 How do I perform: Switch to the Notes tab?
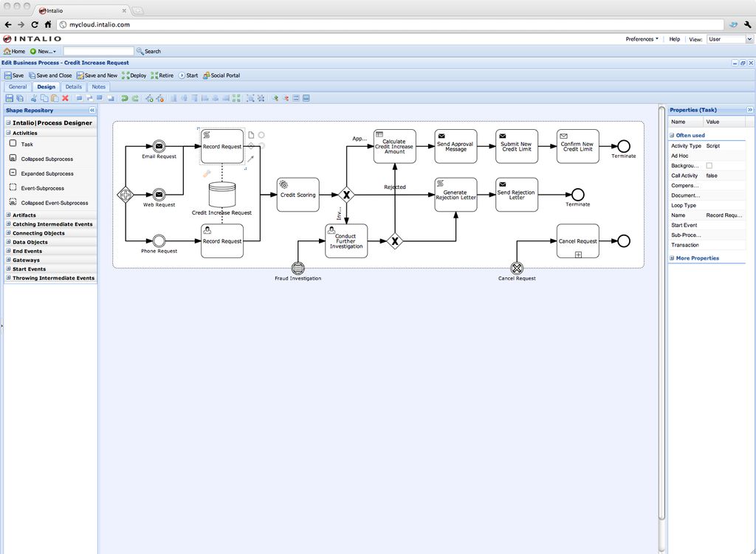tap(98, 87)
